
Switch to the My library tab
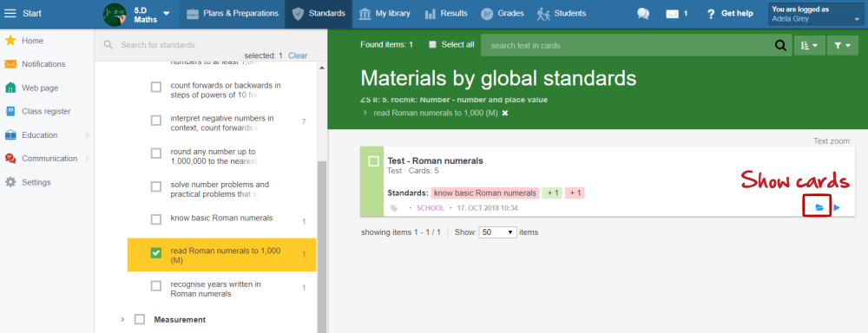point(385,13)
